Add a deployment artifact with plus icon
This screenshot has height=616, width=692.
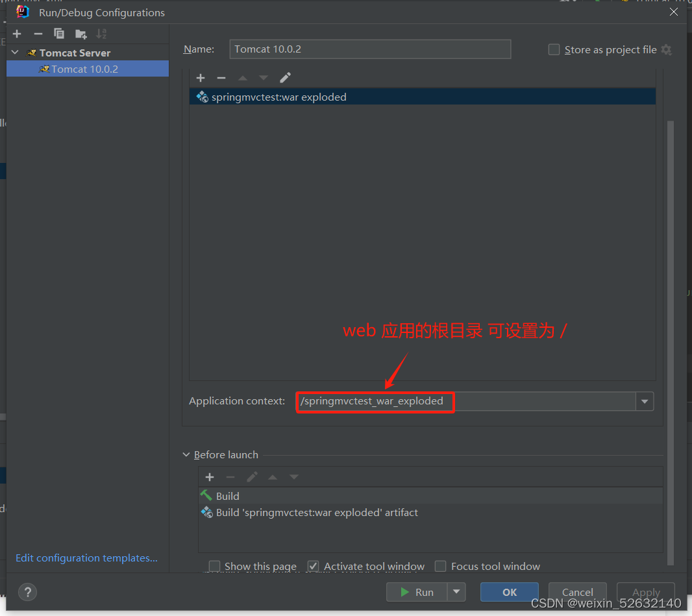point(201,78)
